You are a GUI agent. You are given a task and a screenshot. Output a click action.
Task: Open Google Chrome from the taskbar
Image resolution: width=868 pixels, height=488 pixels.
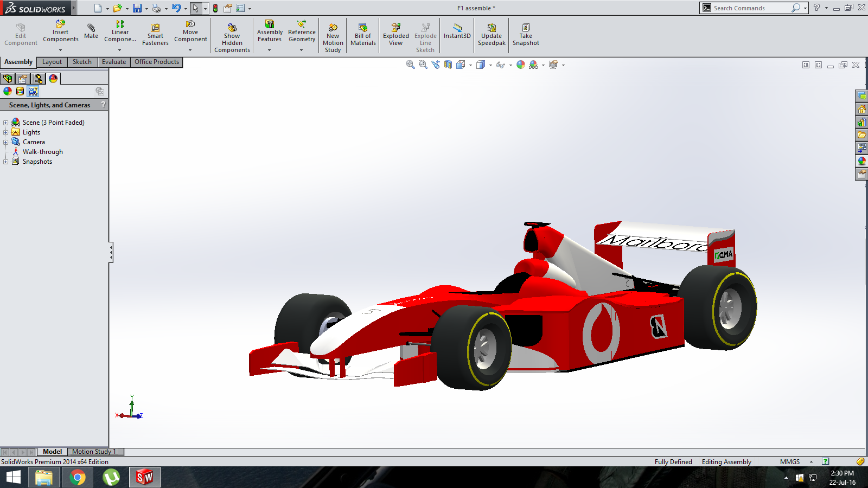coord(78,478)
